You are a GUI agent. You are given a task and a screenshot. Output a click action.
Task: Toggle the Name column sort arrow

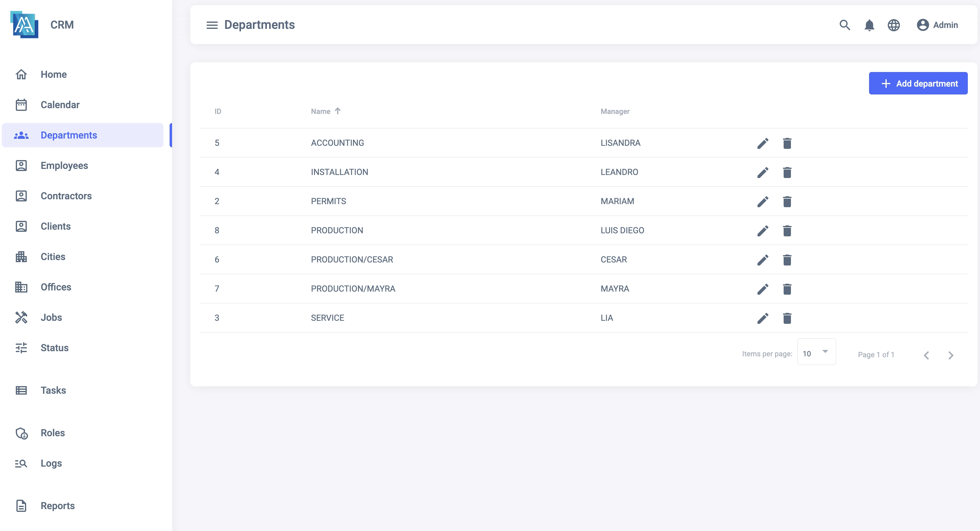tap(337, 111)
